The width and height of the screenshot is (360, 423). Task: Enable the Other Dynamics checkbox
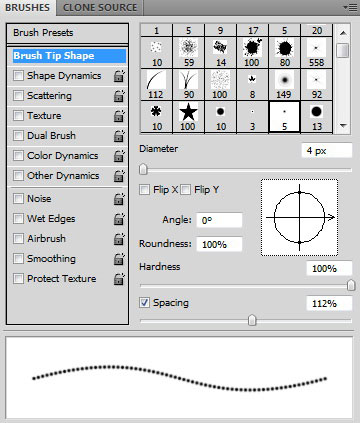point(18,175)
